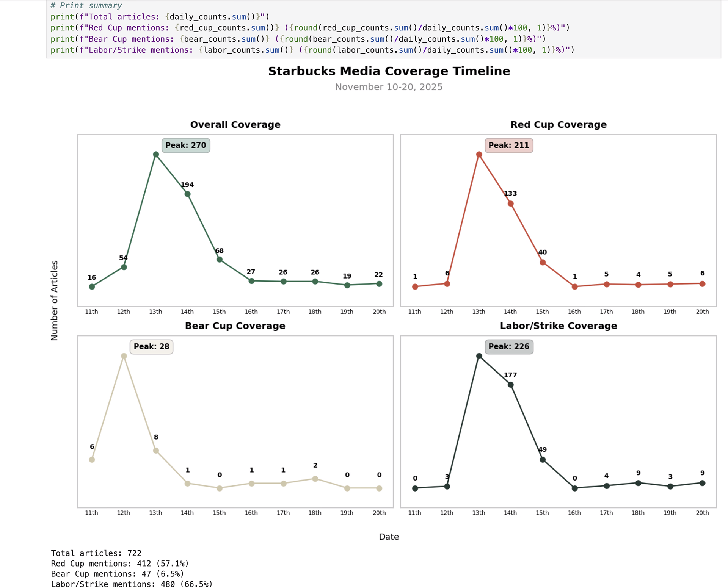Click the 'Peak: 270' annotation box

[185, 145]
